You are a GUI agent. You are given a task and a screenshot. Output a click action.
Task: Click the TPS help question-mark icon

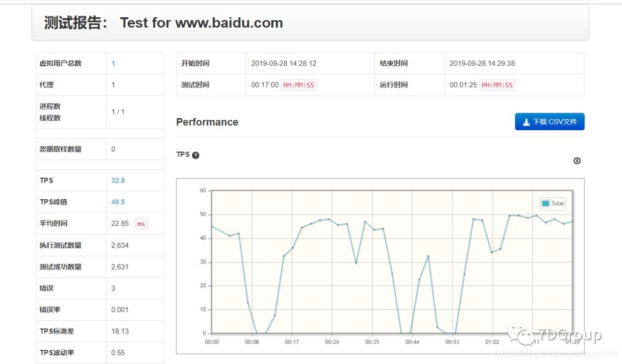click(x=196, y=155)
